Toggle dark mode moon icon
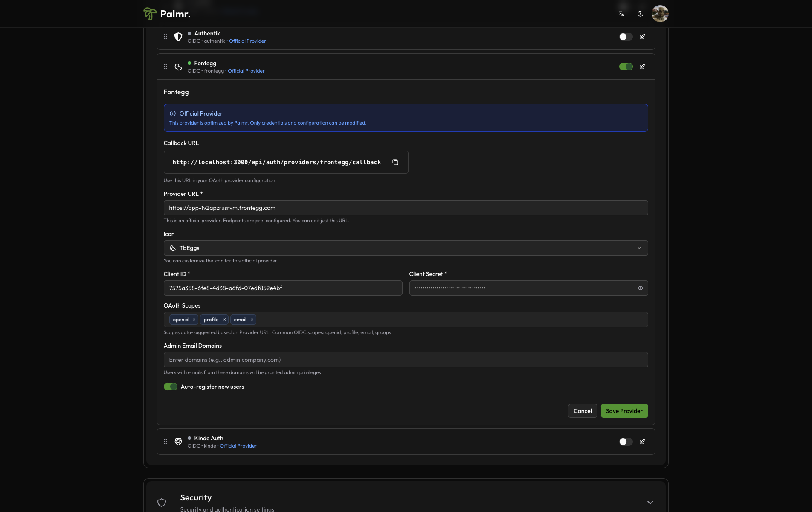 [x=640, y=14]
